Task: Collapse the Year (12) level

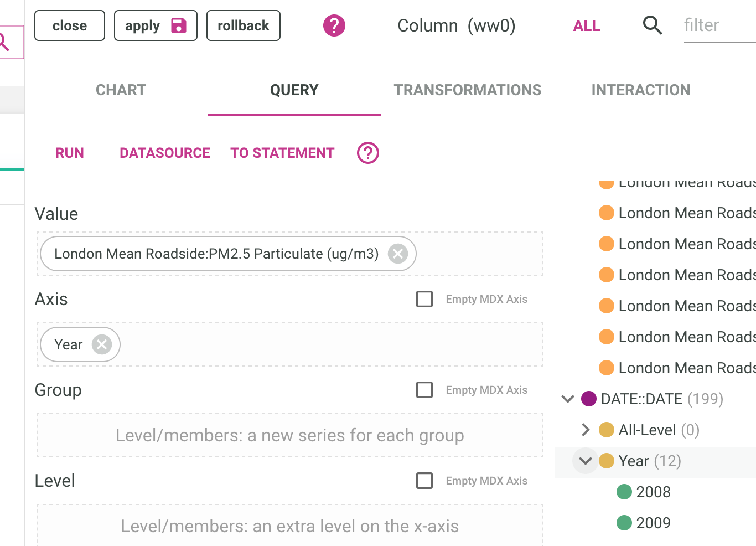Action: pos(585,460)
